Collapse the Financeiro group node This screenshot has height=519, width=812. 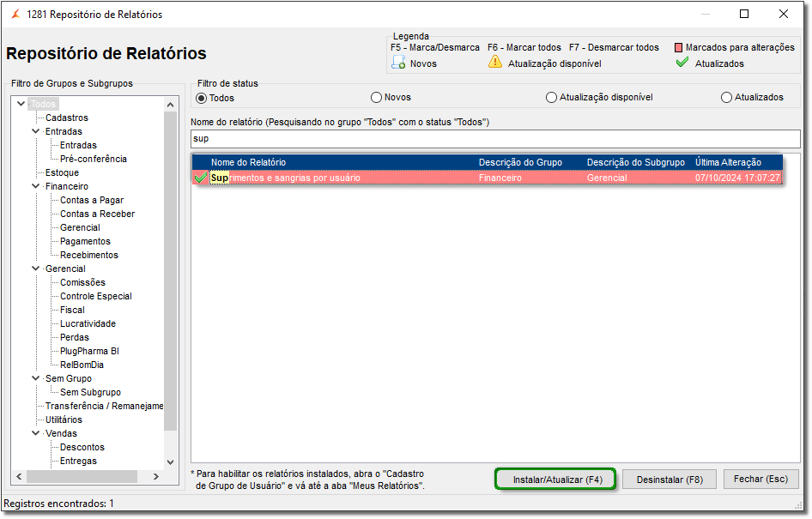[36, 186]
